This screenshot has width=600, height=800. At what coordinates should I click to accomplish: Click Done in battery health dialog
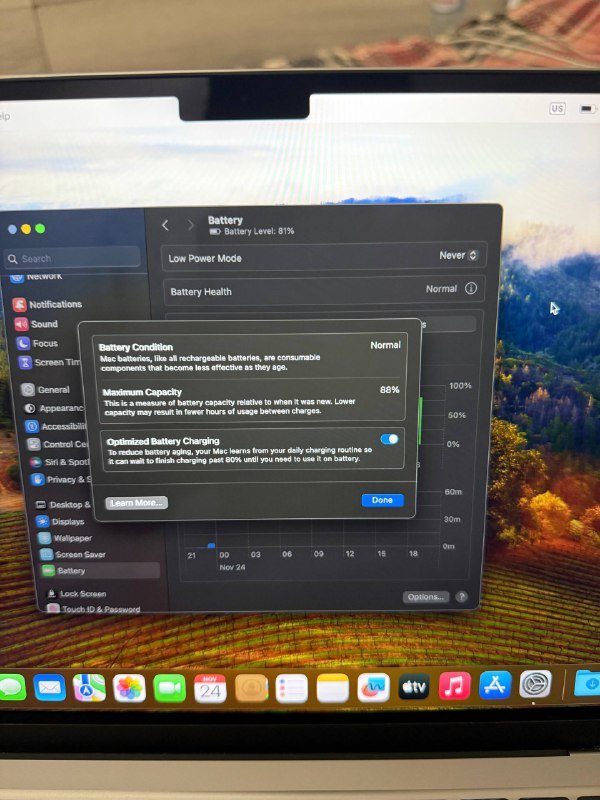pyautogui.click(x=383, y=500)
